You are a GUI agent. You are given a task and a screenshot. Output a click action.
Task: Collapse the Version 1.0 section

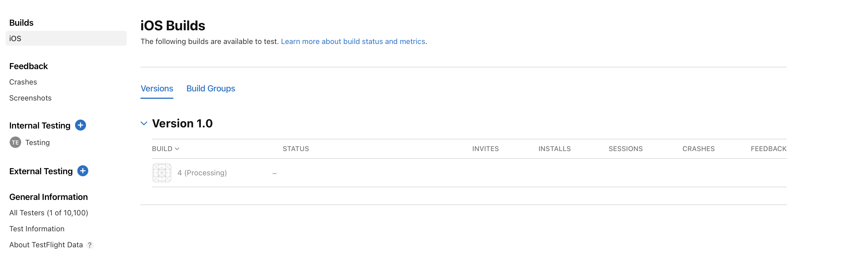144,123
